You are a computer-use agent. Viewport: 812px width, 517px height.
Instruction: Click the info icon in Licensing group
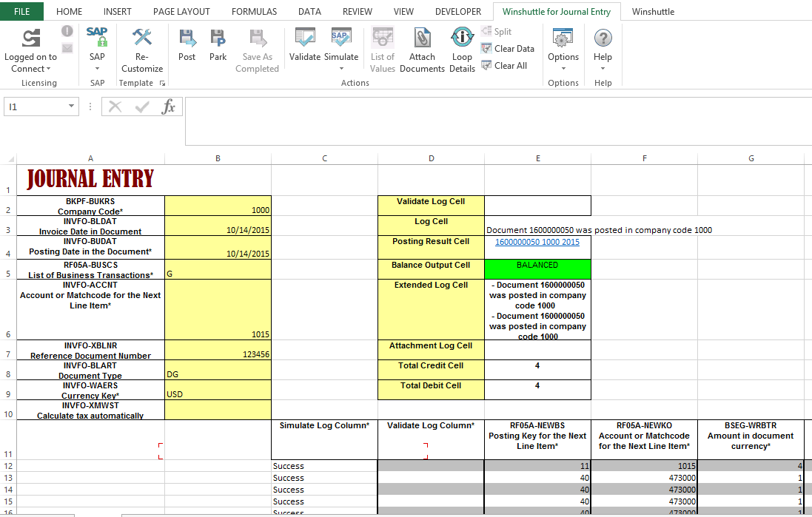67,31
